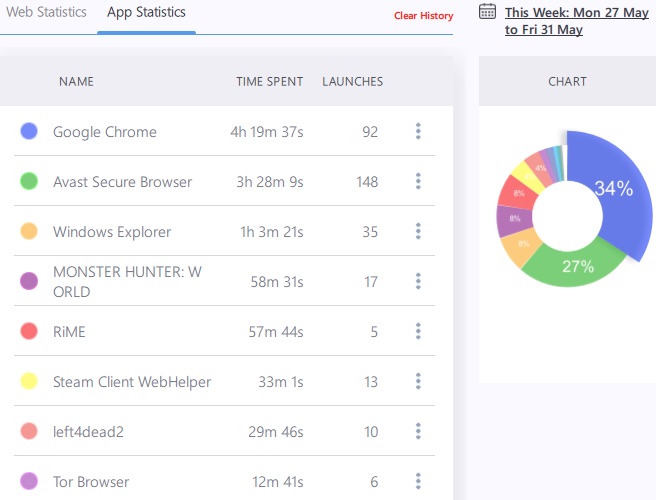Click the orange Windows Explorer color dot

pyautogui.click(x=29, y=231)
